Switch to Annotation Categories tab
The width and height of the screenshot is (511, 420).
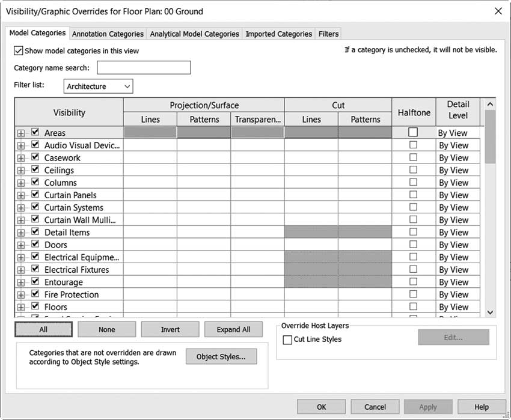coord(108,34)
